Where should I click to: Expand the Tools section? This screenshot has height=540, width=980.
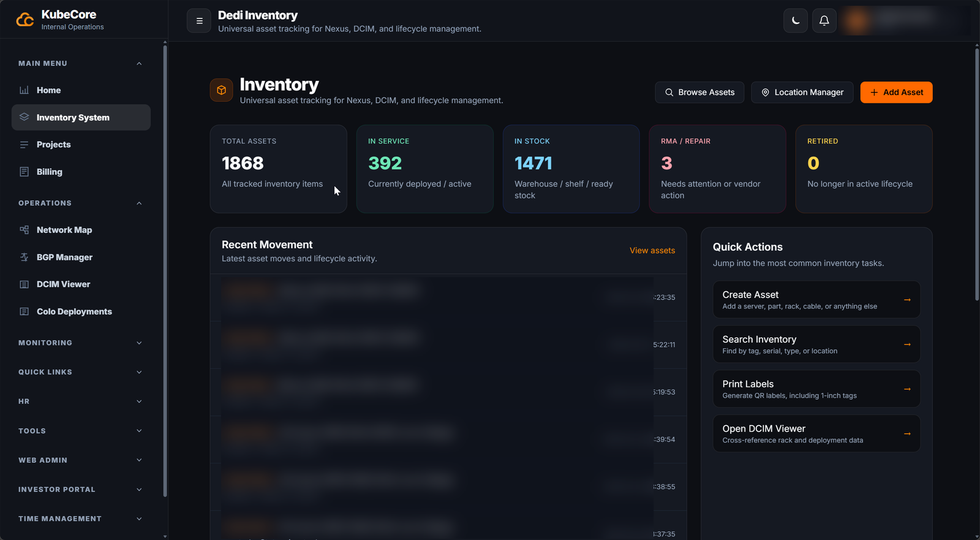(80, 431)
